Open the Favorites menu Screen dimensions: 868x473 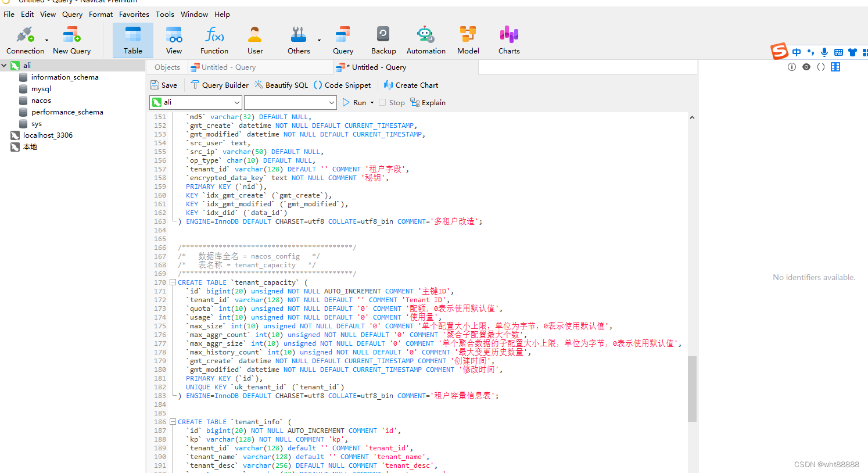click(134, 14)
